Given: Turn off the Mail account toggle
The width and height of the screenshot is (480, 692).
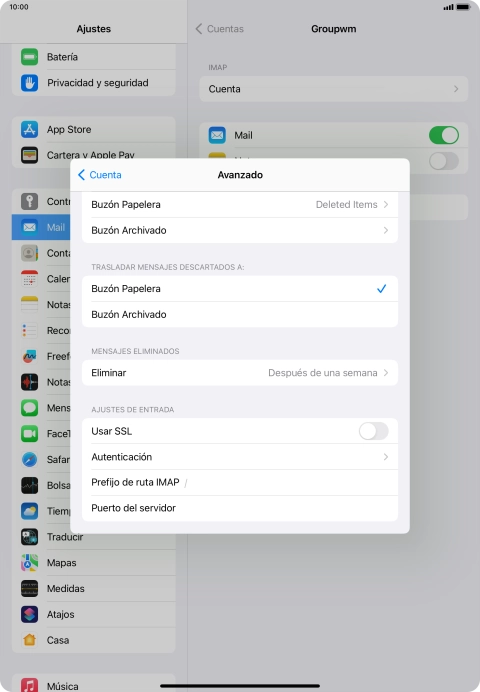Looking at the screenshot, I should pyautogui.click(x=444, y=135).
